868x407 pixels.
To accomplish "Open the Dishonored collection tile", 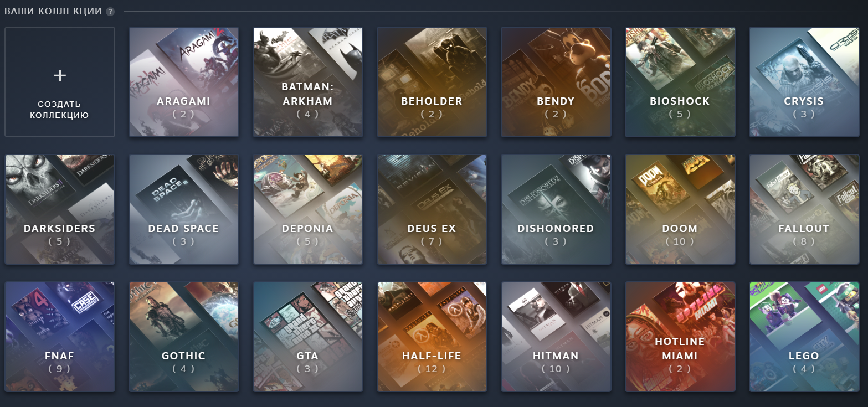I will [x=556, y=209].
